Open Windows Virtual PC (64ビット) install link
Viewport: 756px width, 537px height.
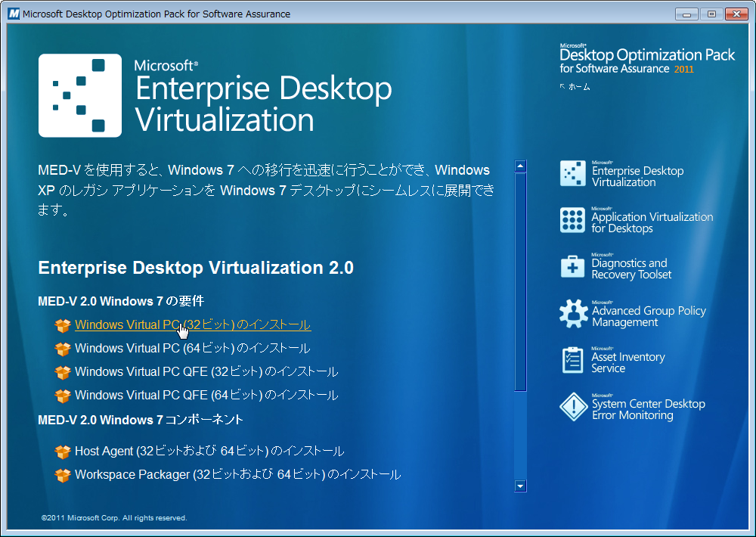[192, 349]
